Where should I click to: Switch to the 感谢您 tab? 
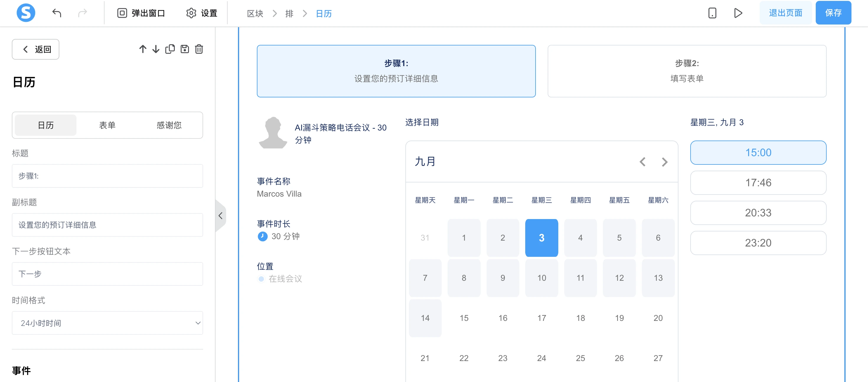(169, 125)
